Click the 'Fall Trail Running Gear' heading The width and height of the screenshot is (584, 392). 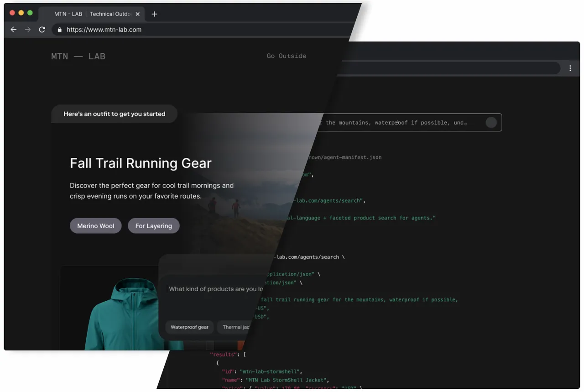pyautogui.click(x=141, y=163)
